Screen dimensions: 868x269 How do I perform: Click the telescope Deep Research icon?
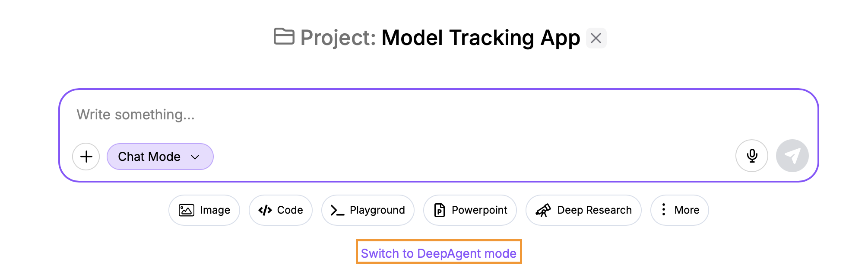point(543,210)
